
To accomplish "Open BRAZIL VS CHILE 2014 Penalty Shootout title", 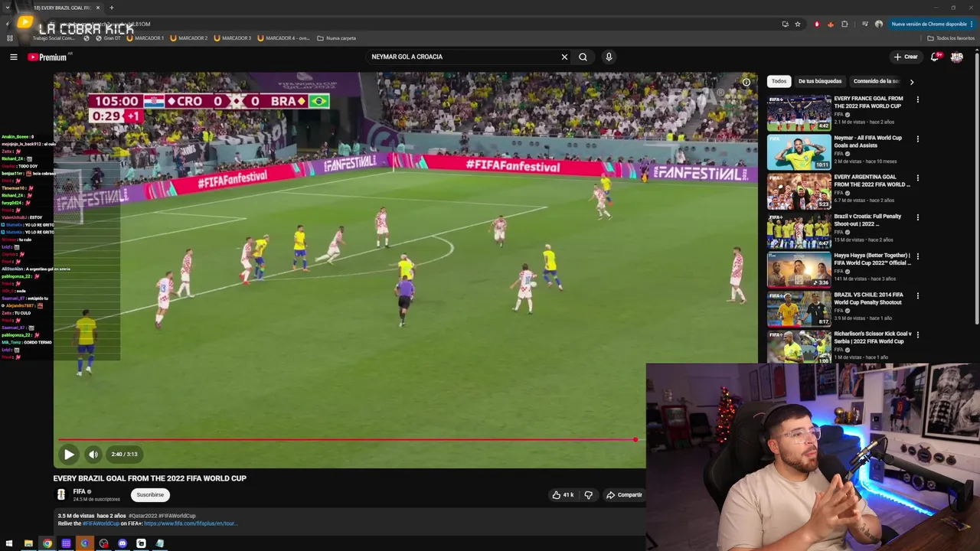I will 869,298.
